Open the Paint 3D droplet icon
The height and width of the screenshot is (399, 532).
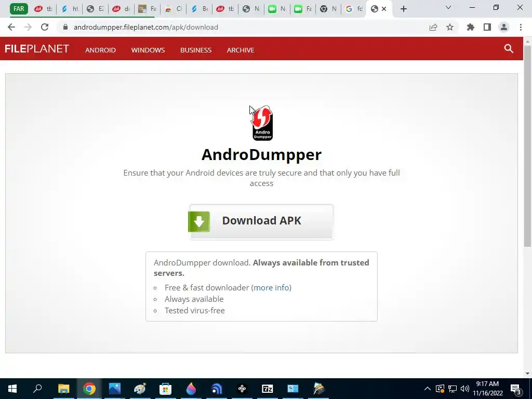[x=191, y=389]
